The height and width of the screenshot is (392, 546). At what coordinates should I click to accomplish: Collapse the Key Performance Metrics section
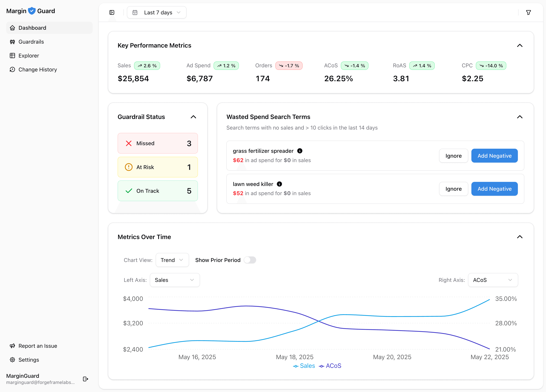[519, 46]
